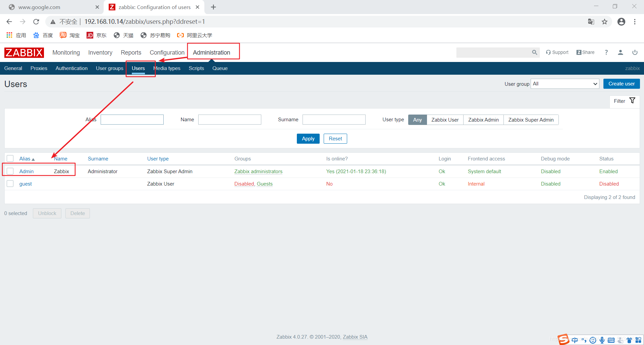Open the Baidu bookmark
Screen dimensions: 644x345
click(x=43, y=35)
